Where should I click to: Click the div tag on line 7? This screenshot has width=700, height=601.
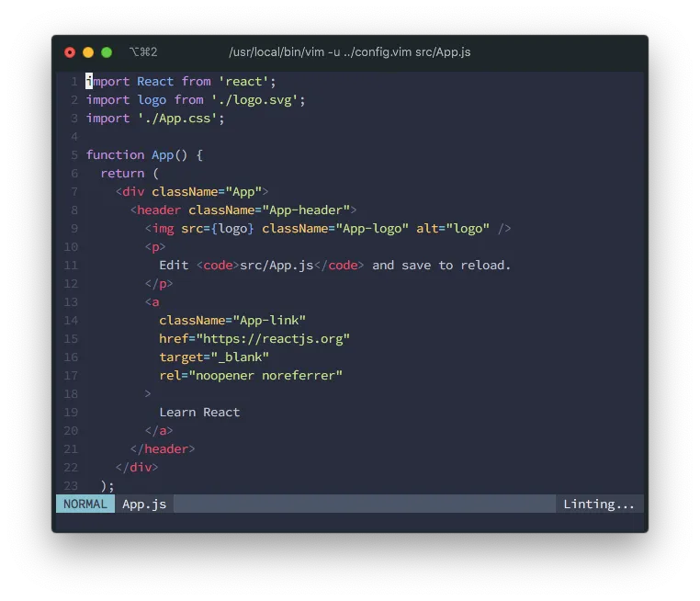133,191
